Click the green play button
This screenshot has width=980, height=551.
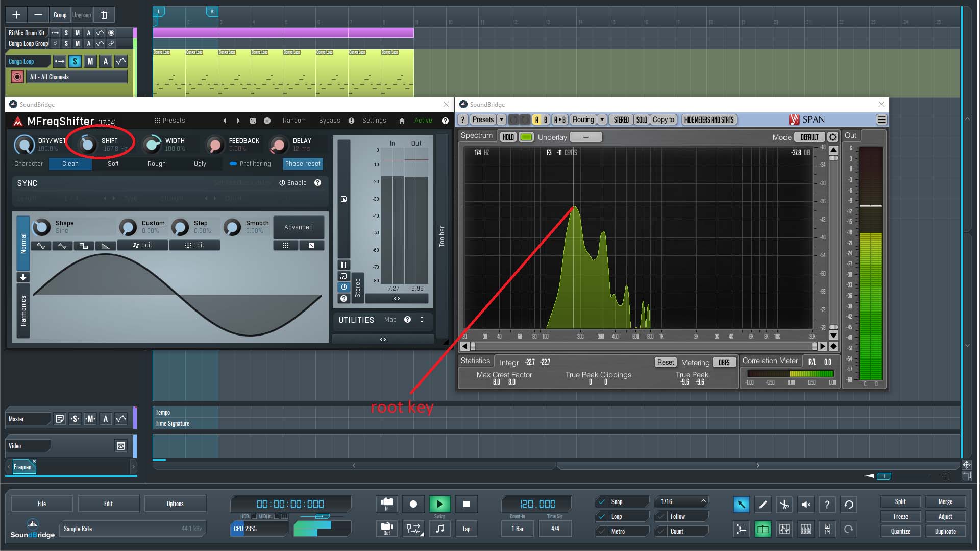[439, 504]
